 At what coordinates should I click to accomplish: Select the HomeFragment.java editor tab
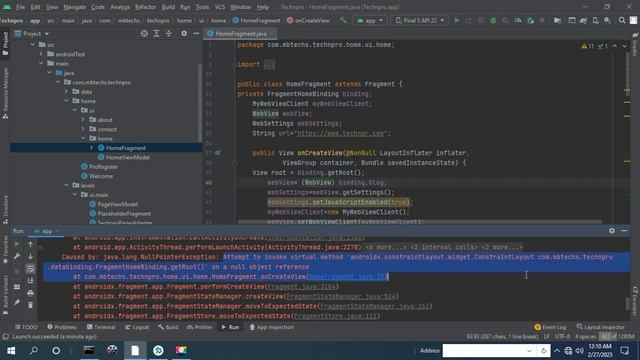click(241, 33)
